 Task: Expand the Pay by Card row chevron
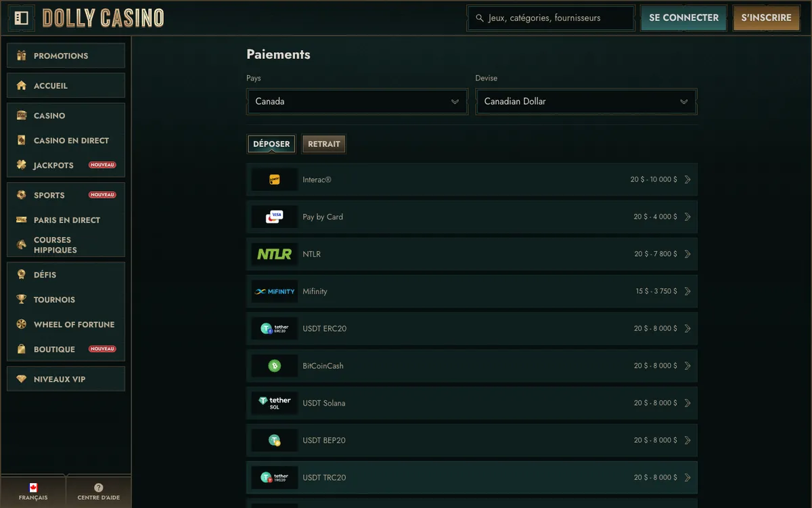click(687, 217)
